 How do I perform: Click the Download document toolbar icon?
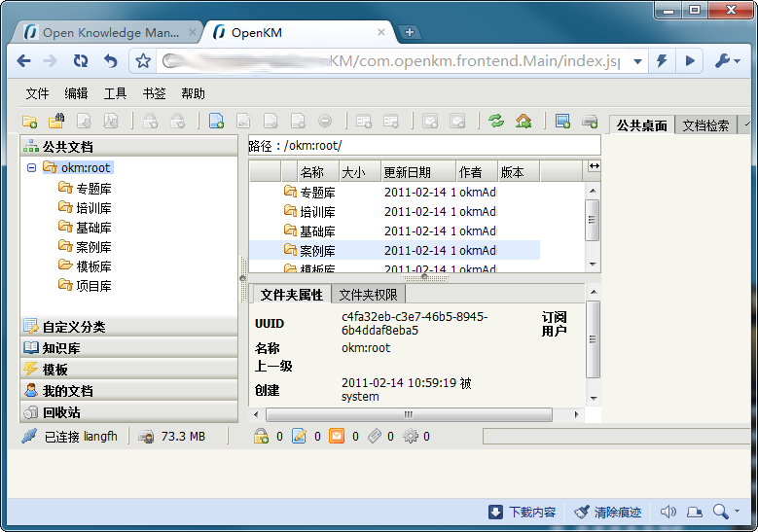click(84, 121)
